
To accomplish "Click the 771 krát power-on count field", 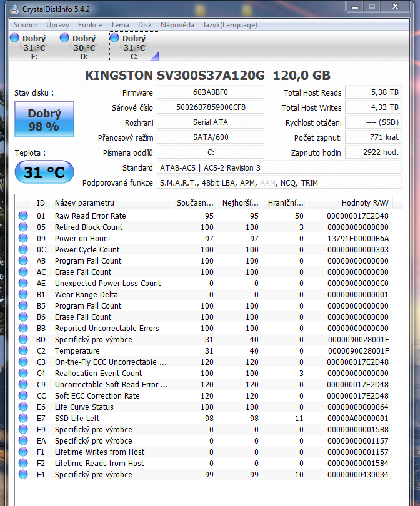I will (374, 137).
